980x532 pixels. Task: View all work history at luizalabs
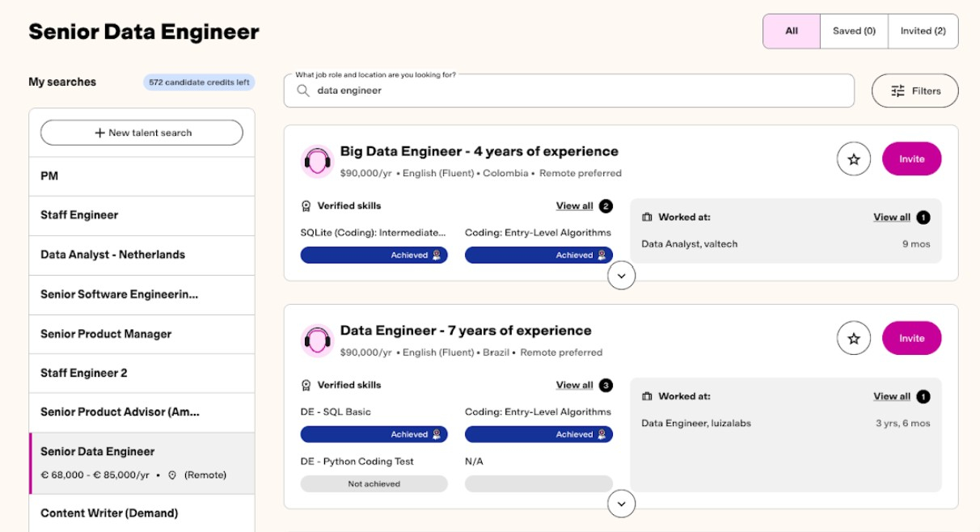pos(892,396)
